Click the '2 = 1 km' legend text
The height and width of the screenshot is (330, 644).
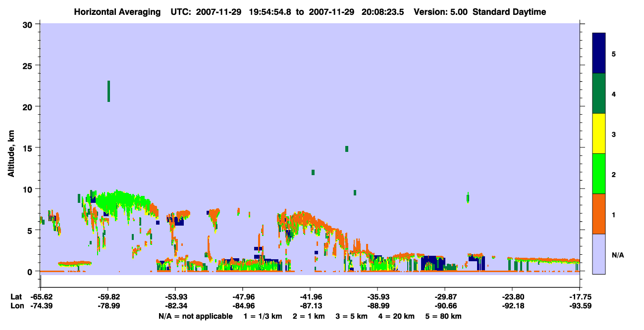click(309, 316)
